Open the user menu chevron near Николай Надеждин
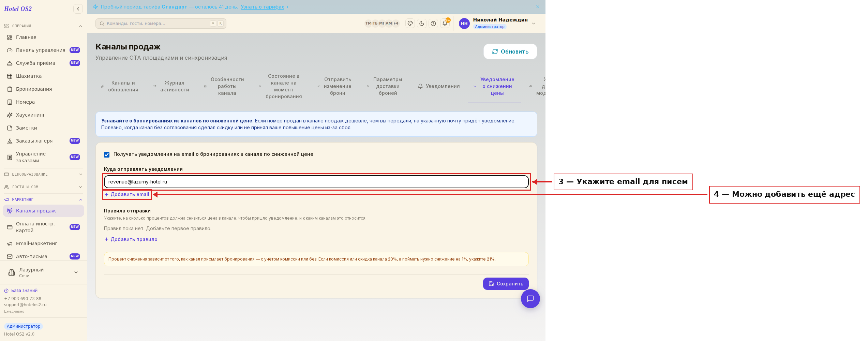 [x=534, y=24]
